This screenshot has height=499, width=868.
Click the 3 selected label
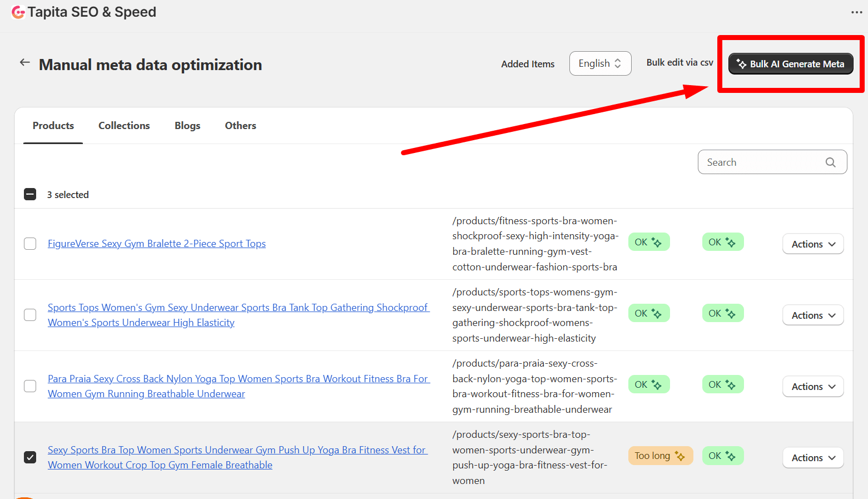pyautogui.click(x=68, y=195)
